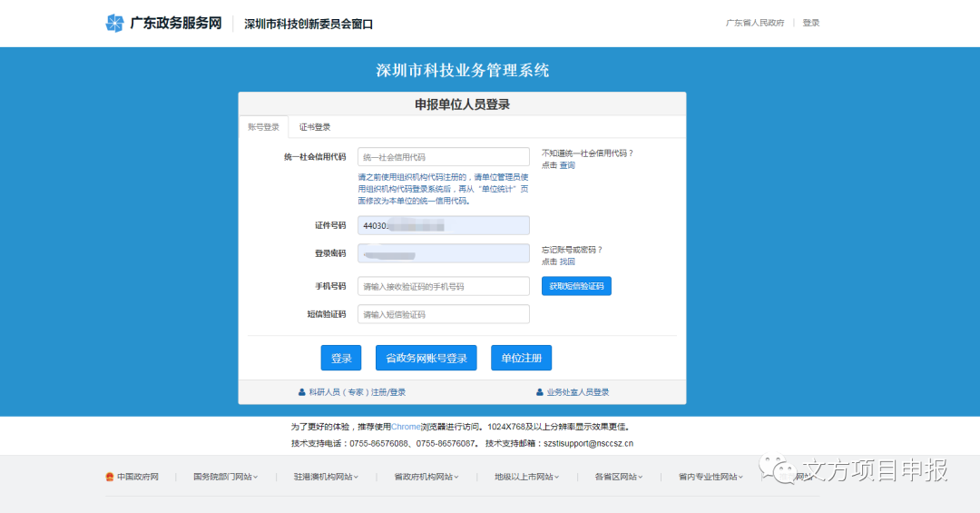Expand the 各省区网站 dropdown

[618, 477]
